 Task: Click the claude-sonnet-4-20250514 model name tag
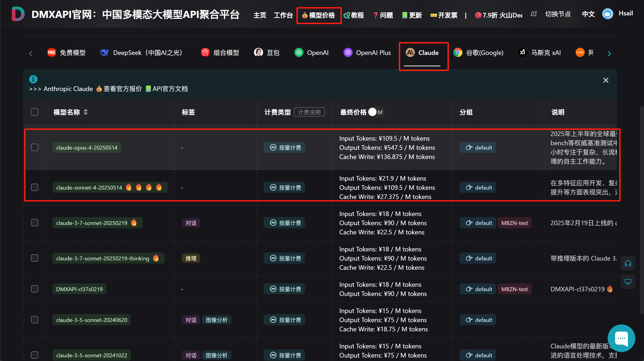tap(110, 187)
